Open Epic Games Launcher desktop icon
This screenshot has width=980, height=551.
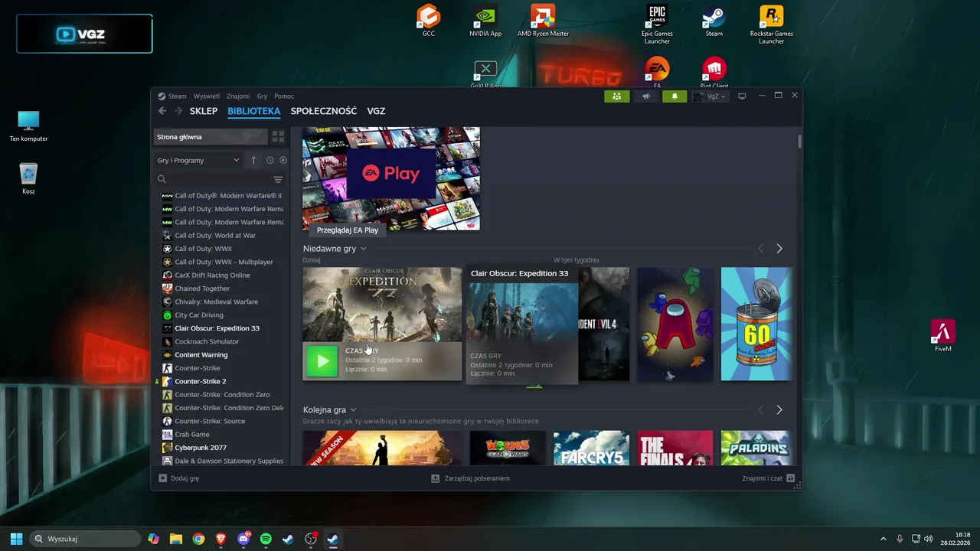click(657, 24)
